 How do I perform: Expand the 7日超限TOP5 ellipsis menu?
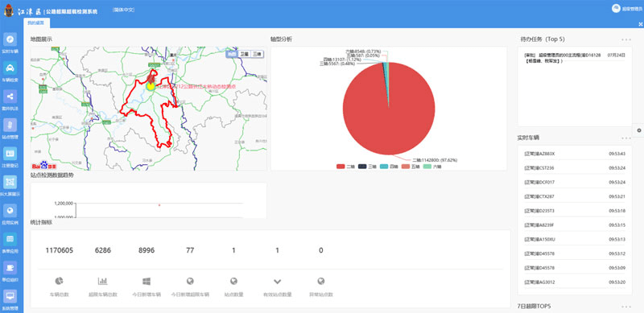coord(626,307)
